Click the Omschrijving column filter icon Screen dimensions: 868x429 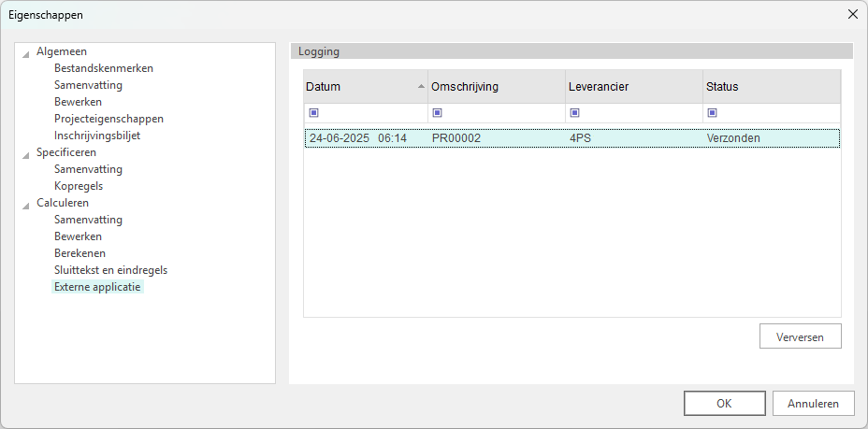click(x=437, y=113)
